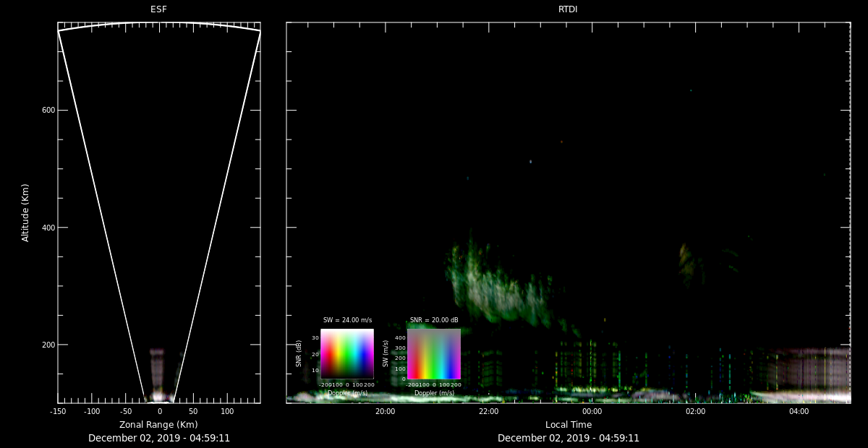This screenshot has width=868, height=448.
Task: Select the Altitude (Km) axis label
Action: tap(26, 212)
